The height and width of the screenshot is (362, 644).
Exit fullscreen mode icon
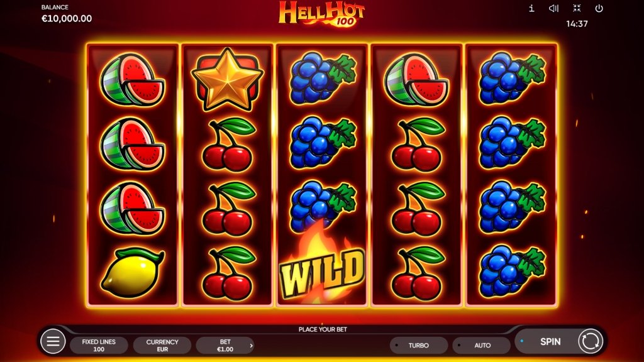tap(577, 8)
